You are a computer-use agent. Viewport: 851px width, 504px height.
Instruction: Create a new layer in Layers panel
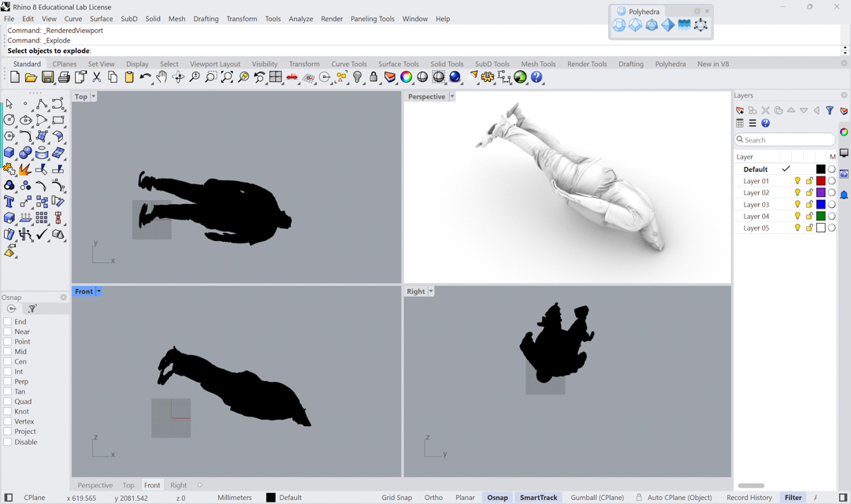(x=740, y=111)
